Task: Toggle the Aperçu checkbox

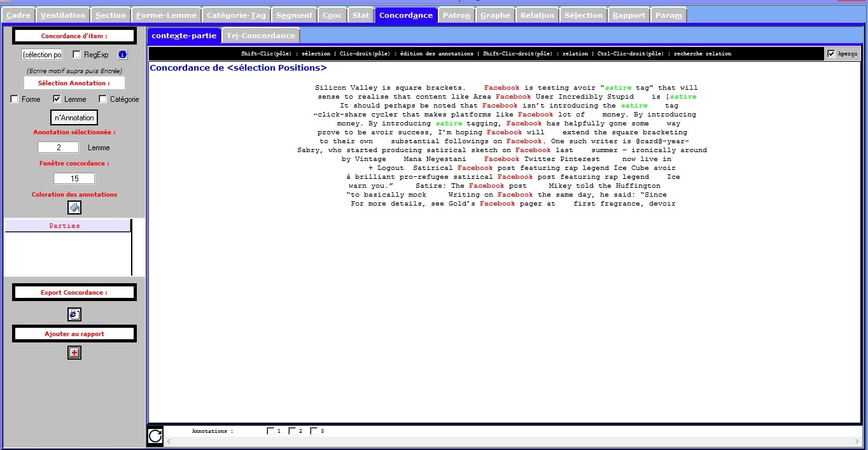Action: pyautogui.click(x=831, y=54)
